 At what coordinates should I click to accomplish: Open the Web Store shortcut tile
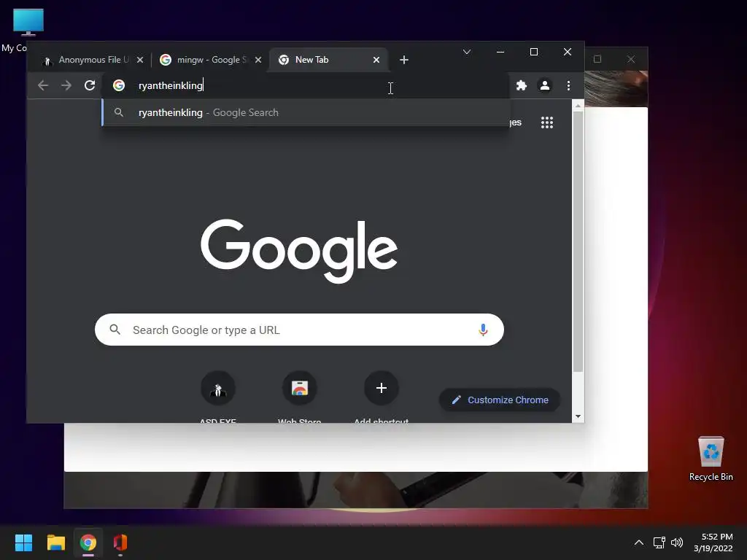point(299,397)
